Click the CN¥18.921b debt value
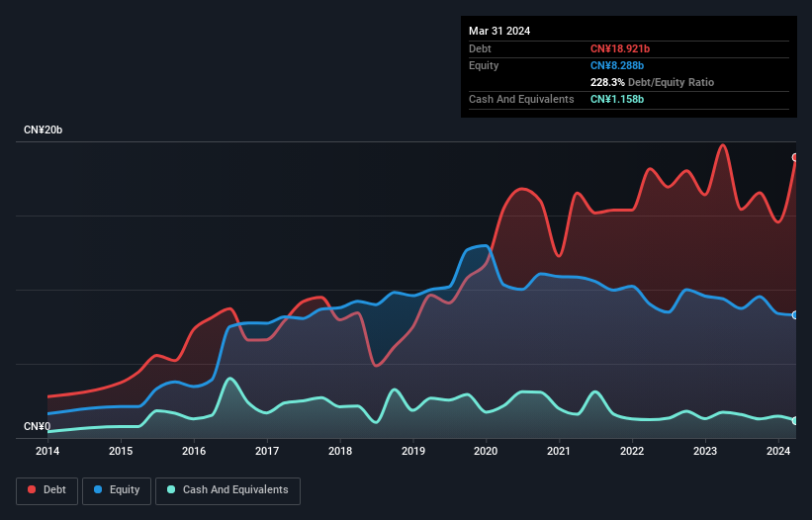812x520 pixels. coord(620,48)
